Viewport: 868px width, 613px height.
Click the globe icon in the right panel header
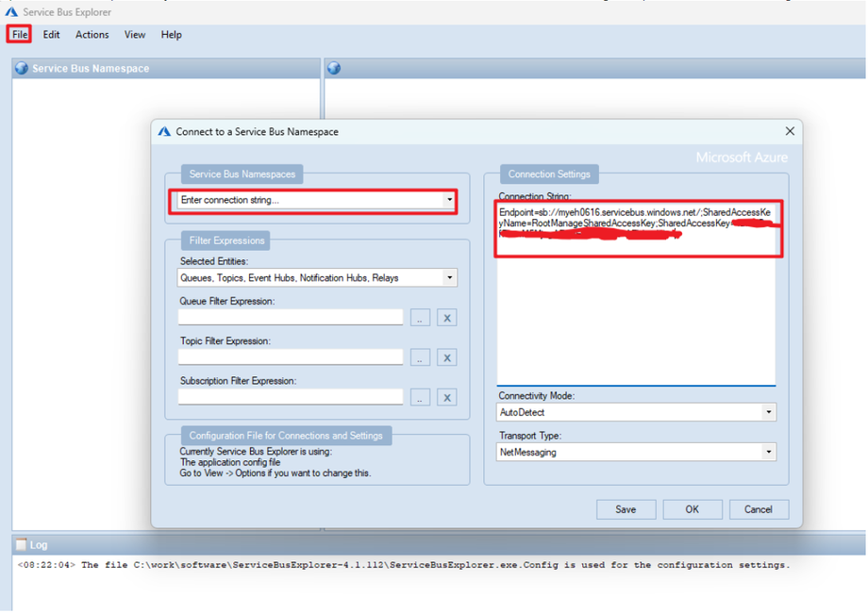click(334, 68)
